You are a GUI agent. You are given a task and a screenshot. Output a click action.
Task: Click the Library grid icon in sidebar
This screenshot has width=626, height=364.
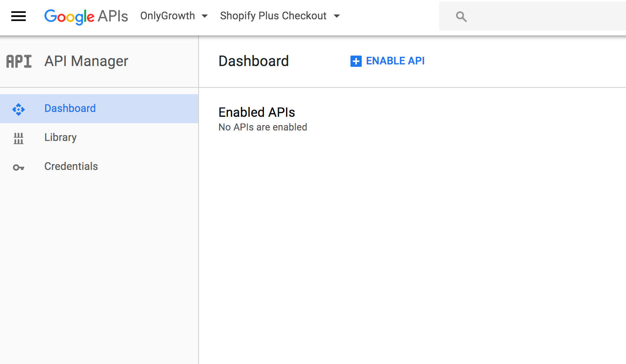19,138
